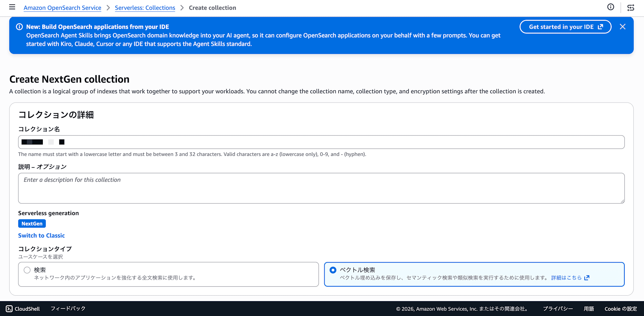Open 詳細はこちら link in vector search card

(566, 278)
